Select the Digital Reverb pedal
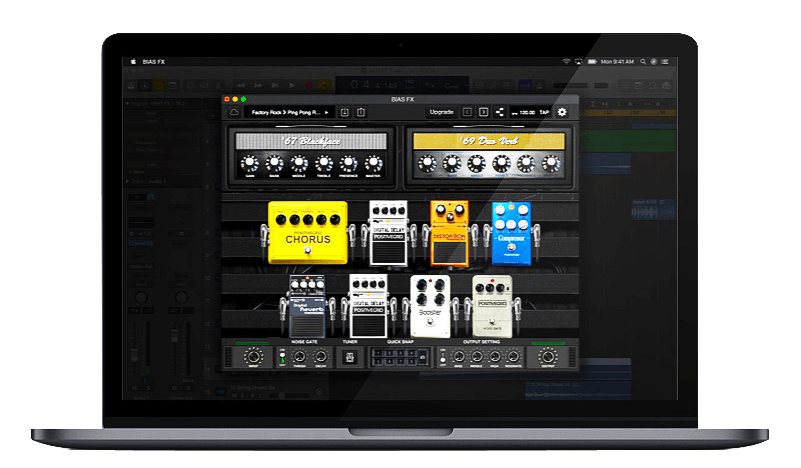Image resolution: width=801 pixels, height=468 pixels. click(x=307, y=306)
